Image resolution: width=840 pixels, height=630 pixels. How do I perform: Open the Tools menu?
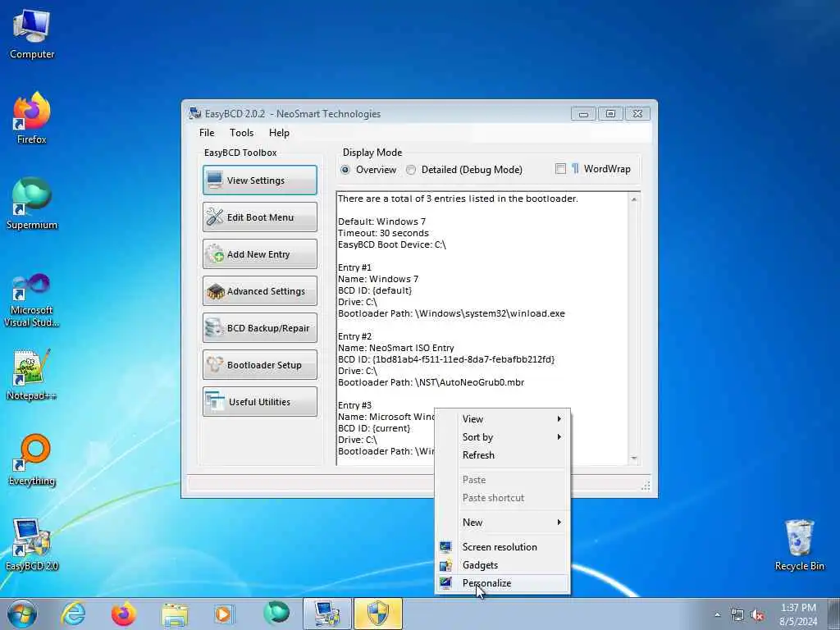[x=242, y=133]
